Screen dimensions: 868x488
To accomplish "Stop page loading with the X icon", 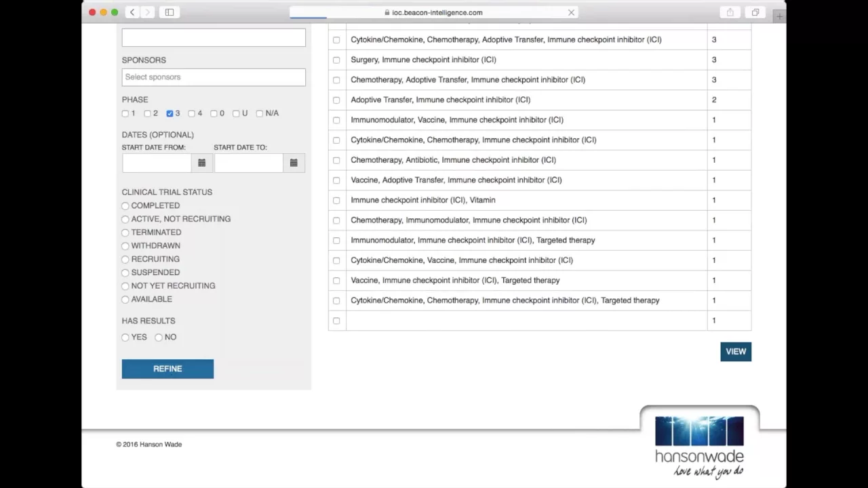I will 571,12.
